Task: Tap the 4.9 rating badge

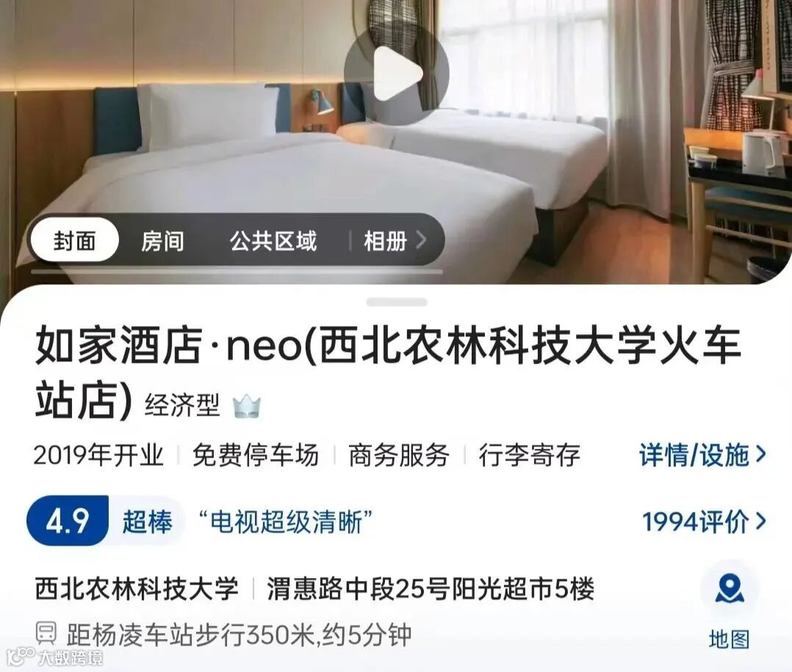Action: pos(68,521)
